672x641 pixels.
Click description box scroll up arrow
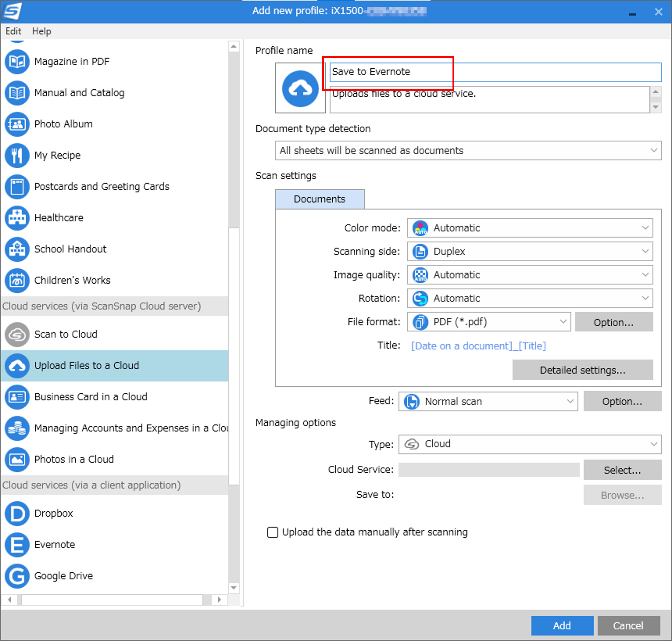pos(656,92)
